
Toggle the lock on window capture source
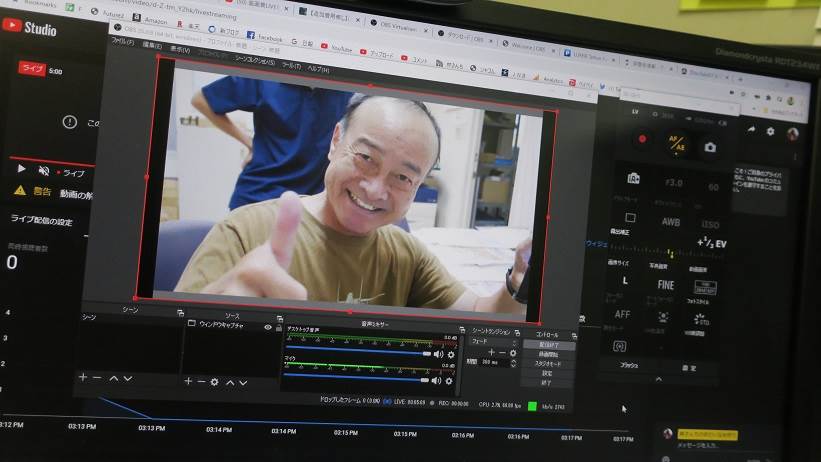pos(279,328)
